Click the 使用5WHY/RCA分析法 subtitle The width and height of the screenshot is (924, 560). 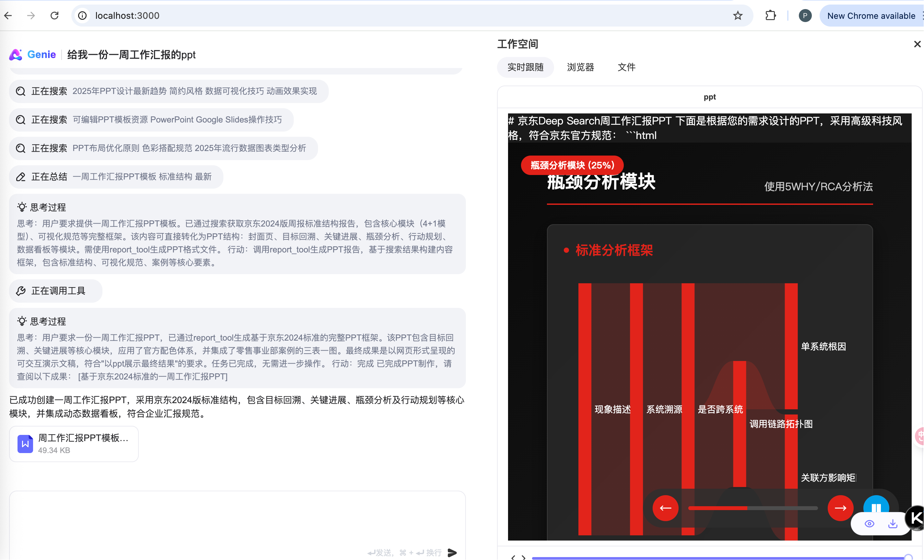818,187
